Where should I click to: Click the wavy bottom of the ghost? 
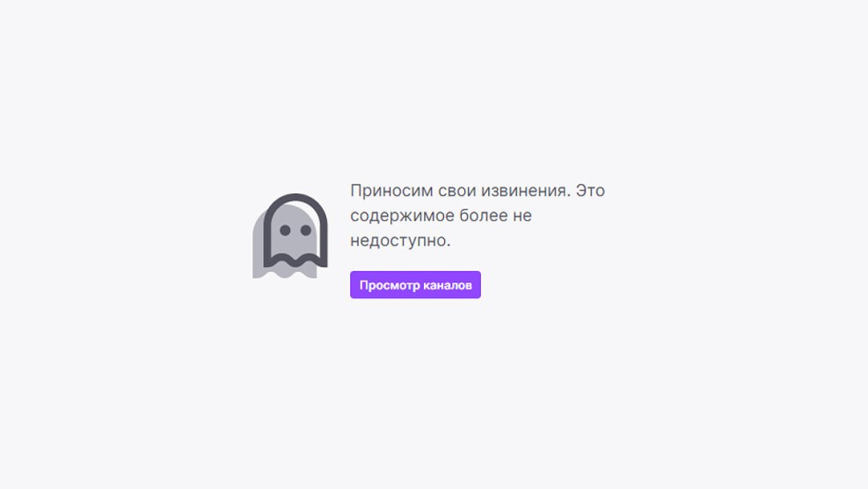[295, 260]
